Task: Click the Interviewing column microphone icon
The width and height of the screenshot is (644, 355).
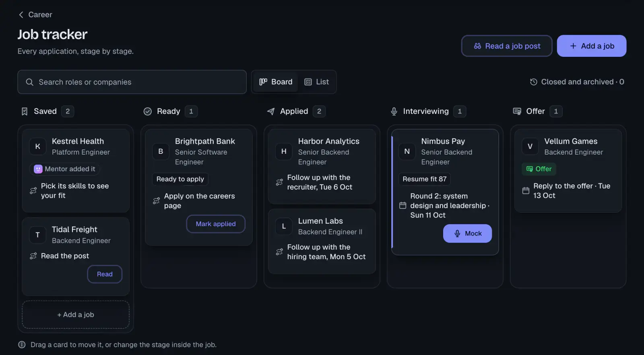Action: [394, 111]
